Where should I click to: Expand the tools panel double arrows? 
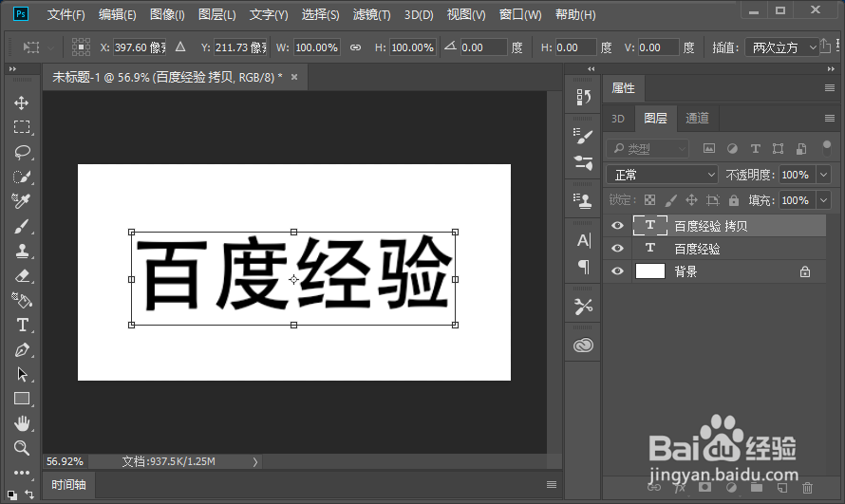pos(12,69)
